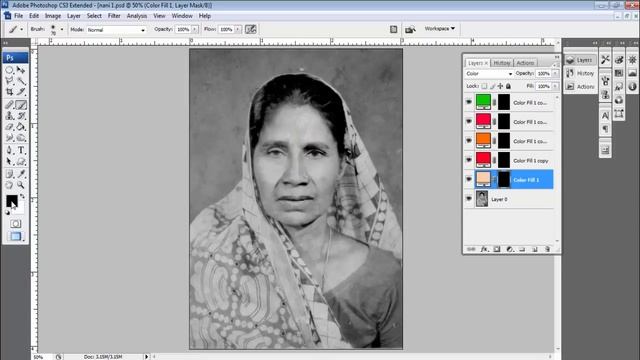Select the Path Selection tool
The height and width of the screenshot is (360, 640).
coord(9,162)
